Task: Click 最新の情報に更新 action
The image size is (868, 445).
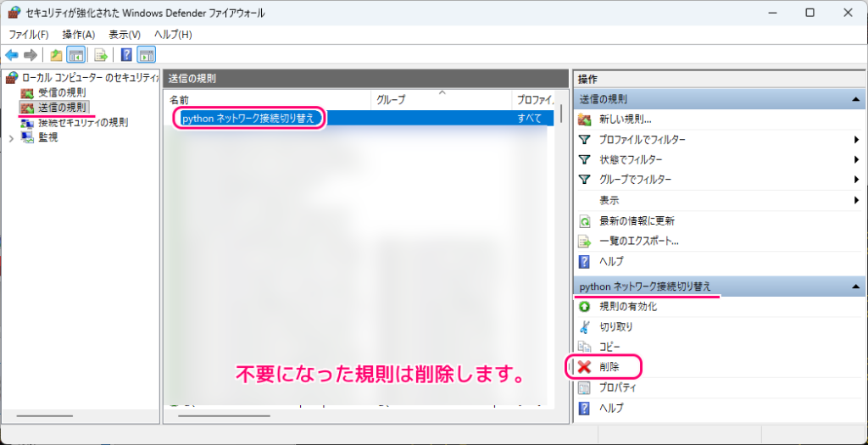Action: pos(637,221)
